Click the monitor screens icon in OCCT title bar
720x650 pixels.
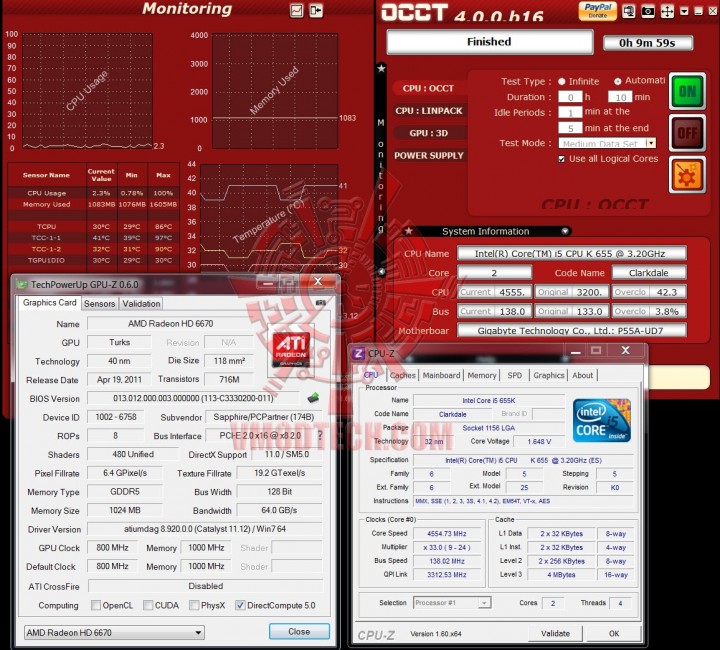tap(629, 11)
